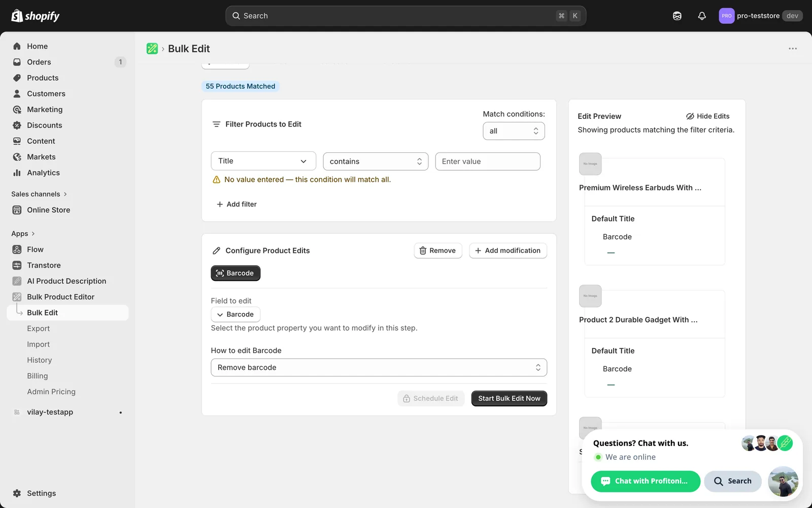Click the Online Store icon
This screenshot has width=812, height=508.
pos(17,210)
